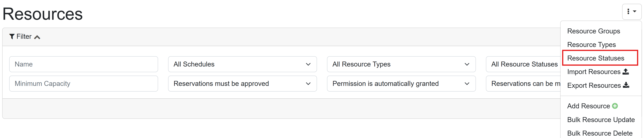Expand the Reservations must be approved dropdown

coord(242,83)
